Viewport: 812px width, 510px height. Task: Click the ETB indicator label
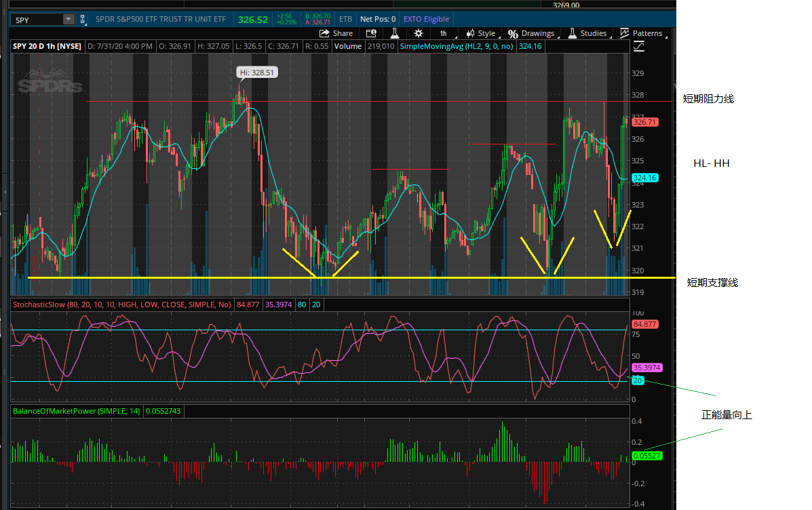[345, 19]
